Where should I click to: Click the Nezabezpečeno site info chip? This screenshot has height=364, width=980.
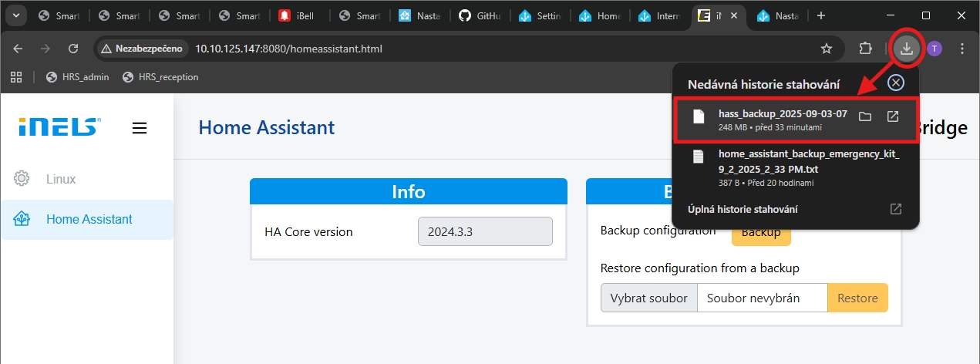pos(142,49)
